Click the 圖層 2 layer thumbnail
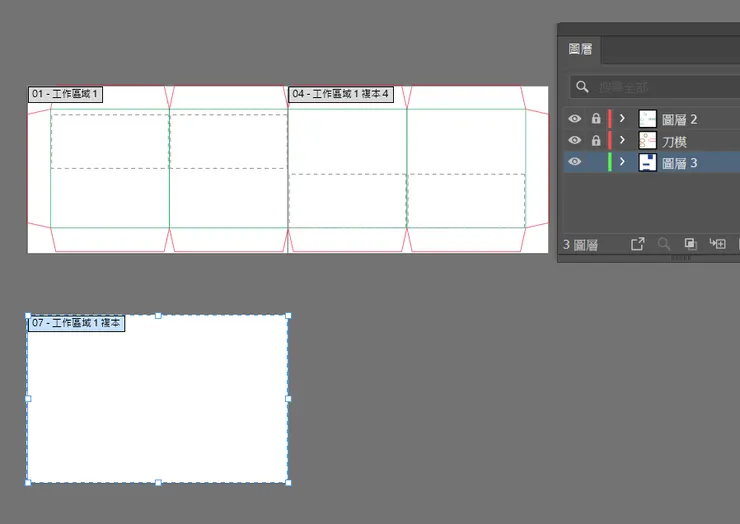 [x=648, y=119]
